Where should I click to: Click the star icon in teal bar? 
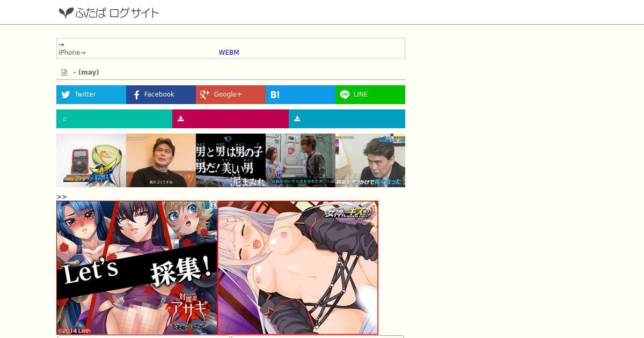pyautogui.click(x=64, y=119)
